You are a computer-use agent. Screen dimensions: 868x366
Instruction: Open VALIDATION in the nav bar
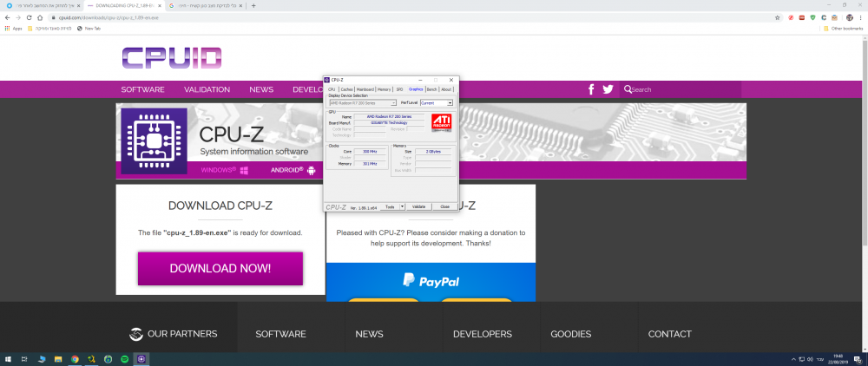[207, 89]
